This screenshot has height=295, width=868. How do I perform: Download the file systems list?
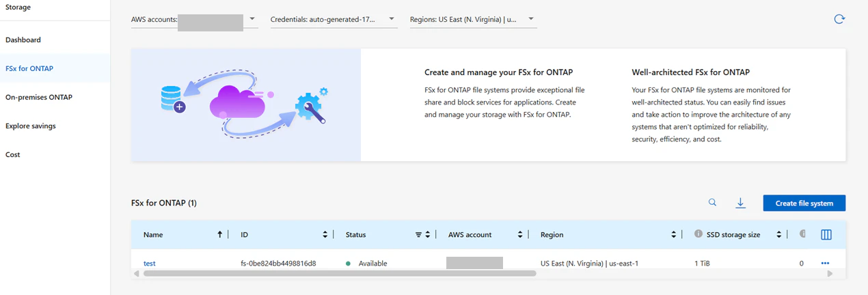(740, 203)
